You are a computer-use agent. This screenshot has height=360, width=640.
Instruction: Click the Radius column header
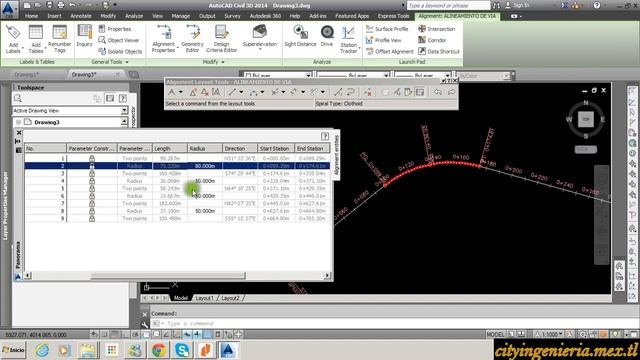pos(205,149)
